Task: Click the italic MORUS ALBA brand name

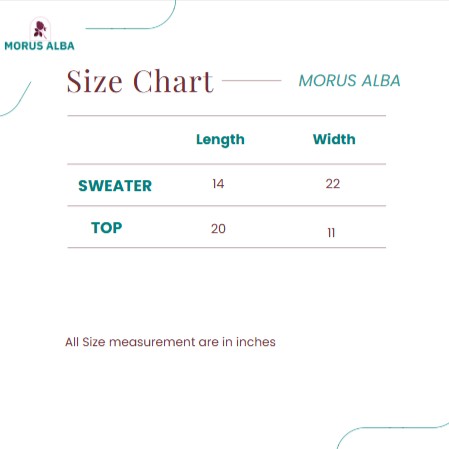Action: pyautogui.click(x=349, y=81)
